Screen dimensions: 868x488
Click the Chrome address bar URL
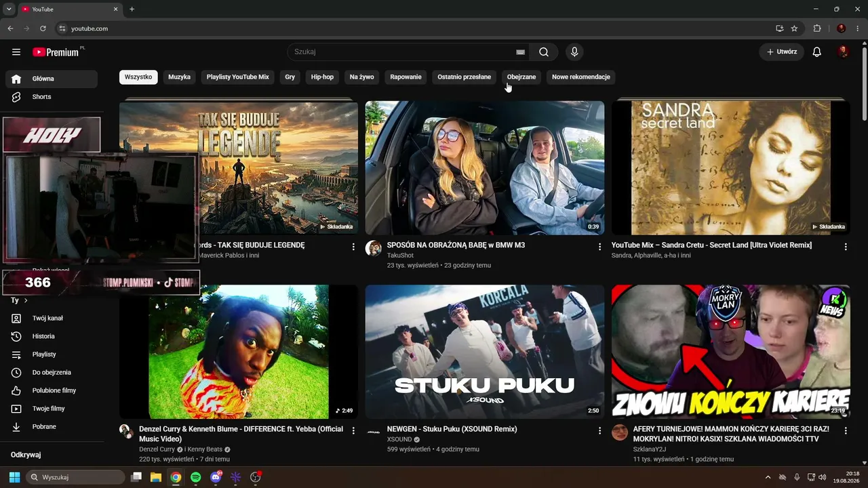90,28
